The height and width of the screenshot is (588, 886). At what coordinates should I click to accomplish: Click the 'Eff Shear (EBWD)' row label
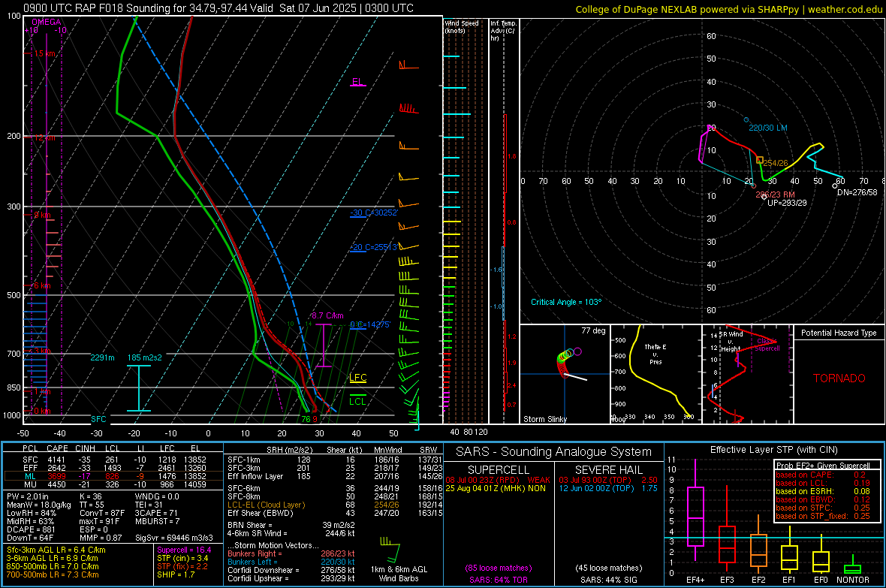click(261, 514)
